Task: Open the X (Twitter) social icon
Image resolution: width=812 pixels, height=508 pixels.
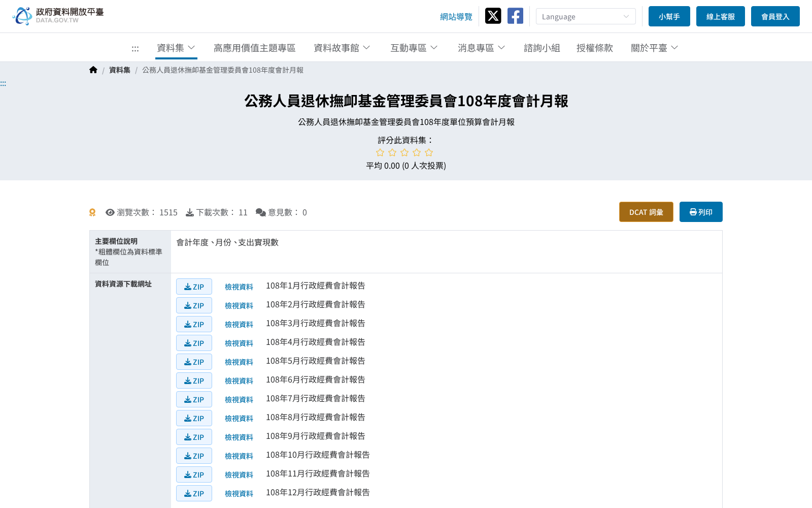Action: click(x=493, y=16)
